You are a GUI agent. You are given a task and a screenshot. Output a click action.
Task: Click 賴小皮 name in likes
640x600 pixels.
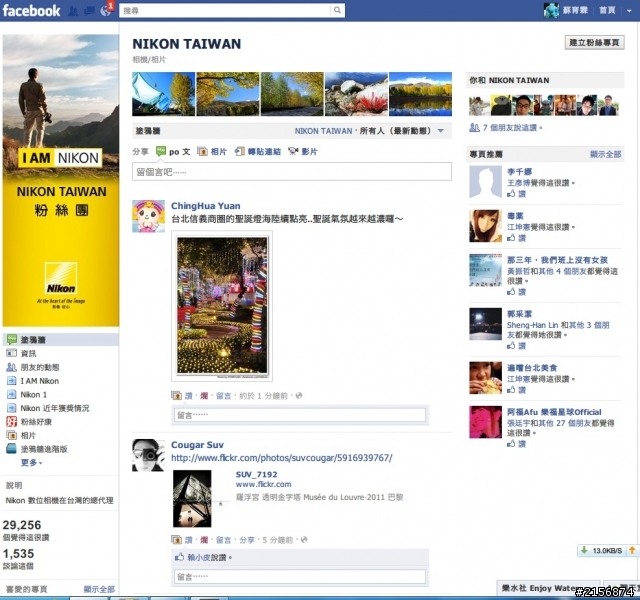[199, 558]
